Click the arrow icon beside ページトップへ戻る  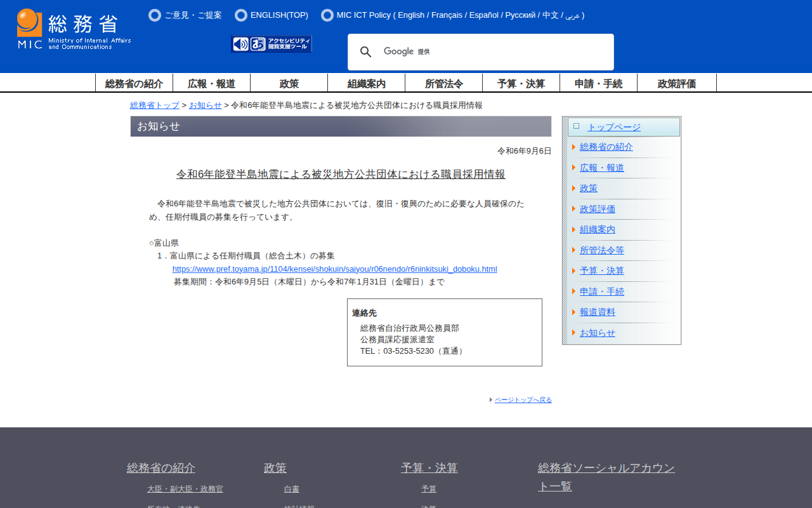tap(491, 400)
